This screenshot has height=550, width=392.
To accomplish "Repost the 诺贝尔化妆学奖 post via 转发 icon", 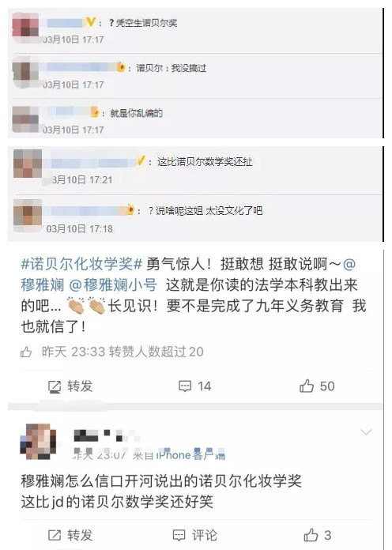I will point(70,386).
